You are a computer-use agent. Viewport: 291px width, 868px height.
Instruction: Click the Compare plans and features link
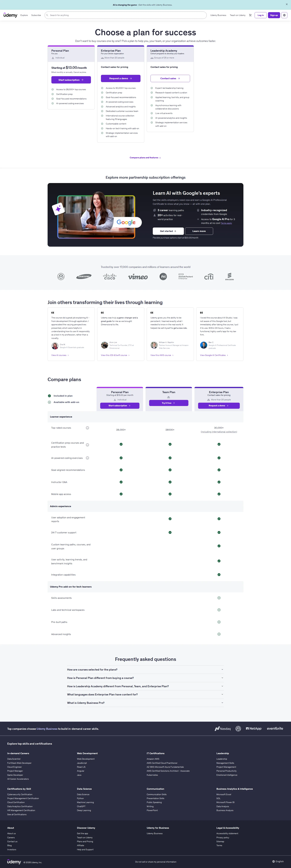[x=145, y=157]
